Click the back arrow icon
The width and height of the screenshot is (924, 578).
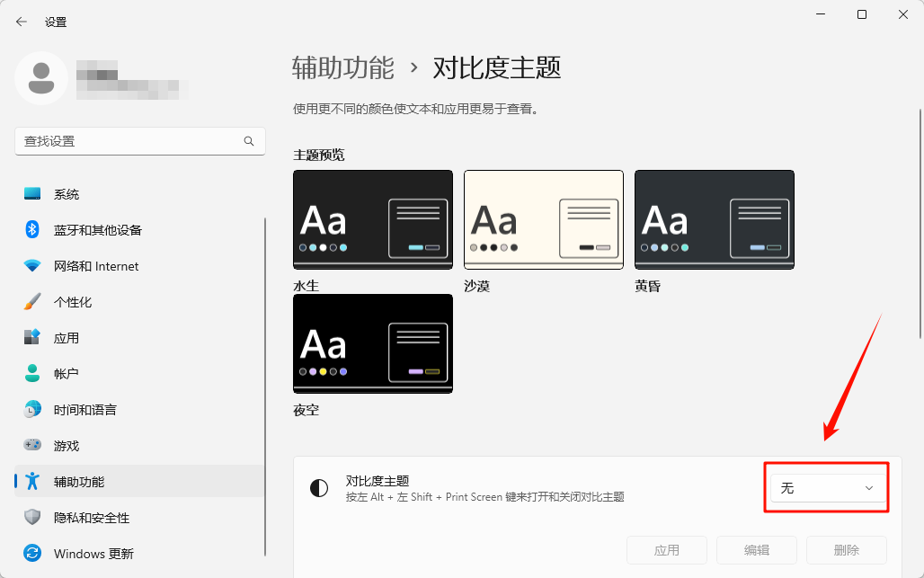coord(22,22)
